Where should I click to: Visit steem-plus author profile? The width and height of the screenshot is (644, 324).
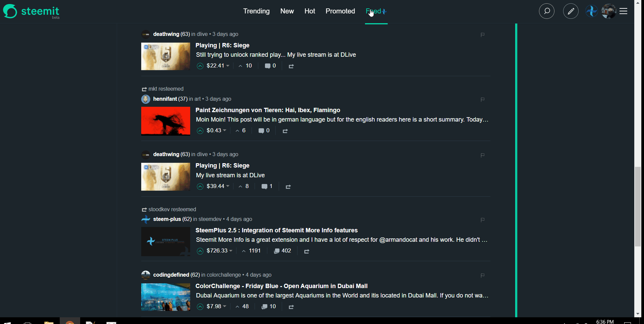[167, 219]
